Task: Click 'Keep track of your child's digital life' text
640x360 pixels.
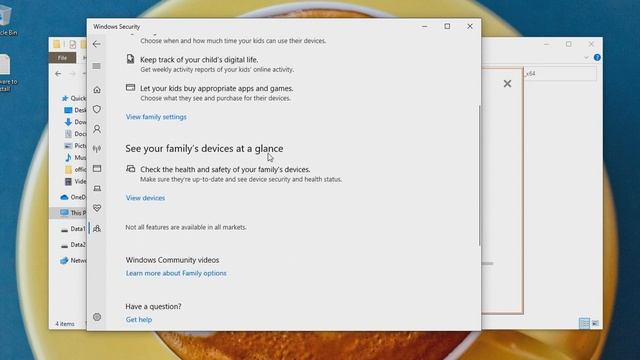Action: (x=199, y=60)
